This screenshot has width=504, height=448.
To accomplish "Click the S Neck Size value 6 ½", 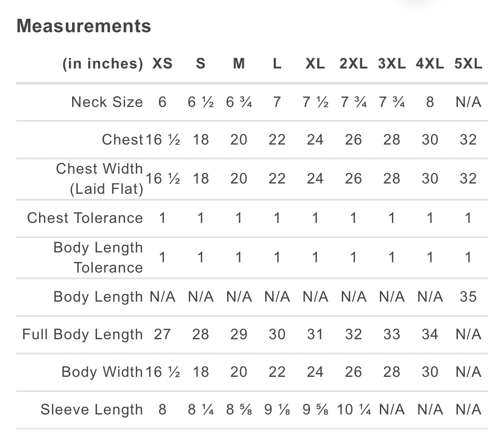I will (201, 102).
